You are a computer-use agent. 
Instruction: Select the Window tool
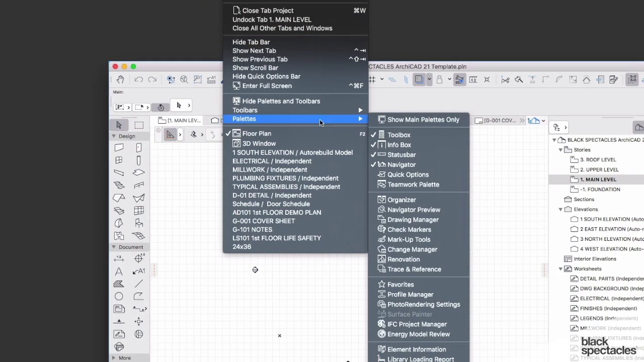click(x=119, y=160)
